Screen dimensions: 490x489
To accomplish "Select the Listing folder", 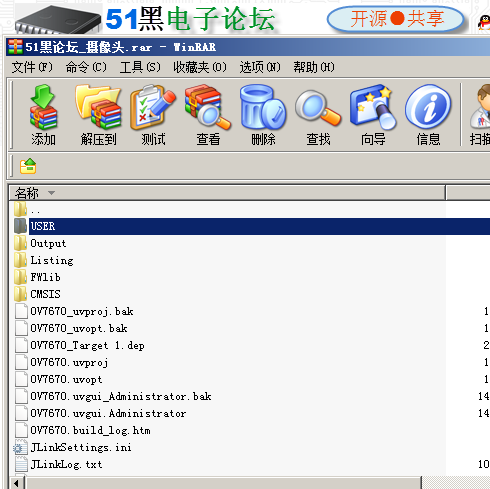I will [52, 260].
